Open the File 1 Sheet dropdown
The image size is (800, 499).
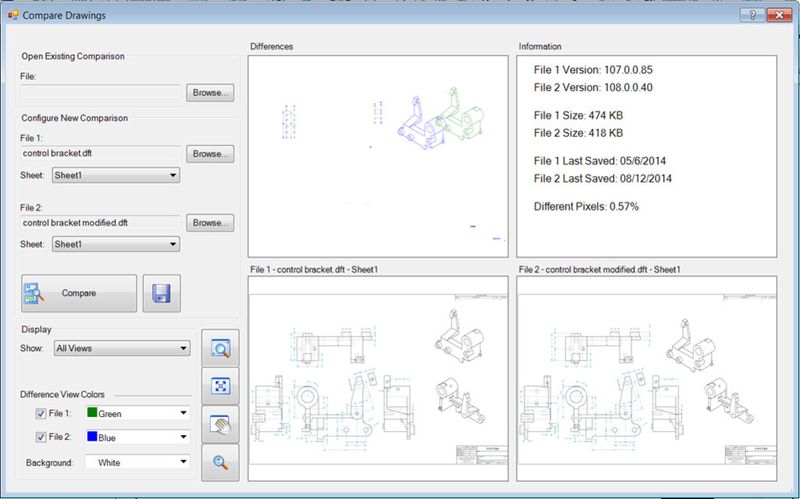(116, 175)
